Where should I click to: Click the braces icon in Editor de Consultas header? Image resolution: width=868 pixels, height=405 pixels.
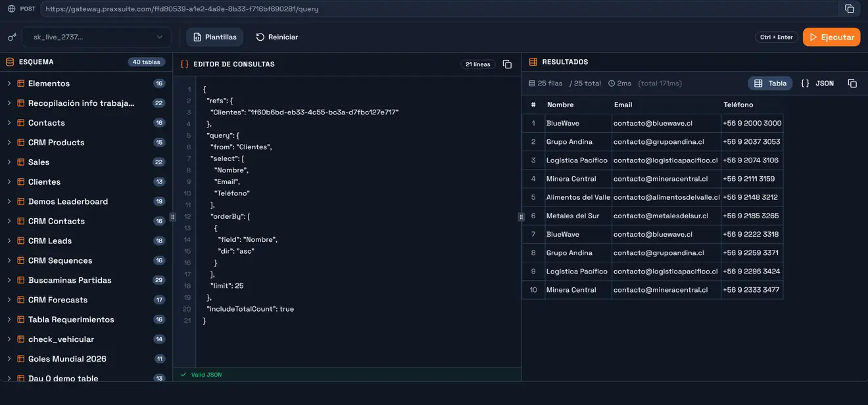tap(185, 64)
